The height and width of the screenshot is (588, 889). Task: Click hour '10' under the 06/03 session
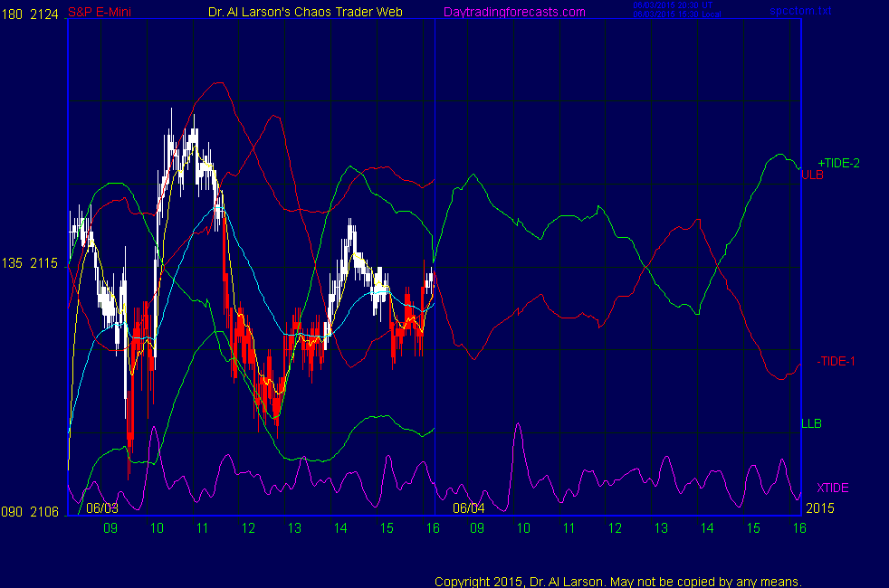157,528
